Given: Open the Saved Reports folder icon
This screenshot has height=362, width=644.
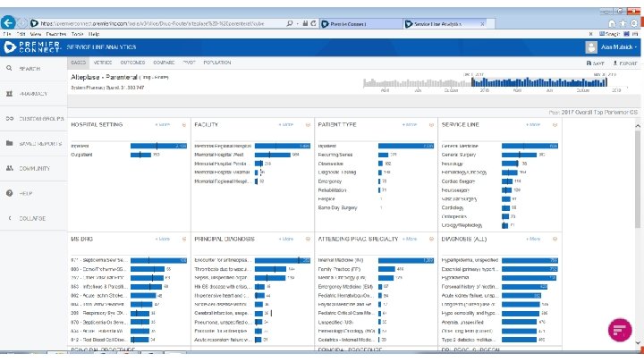Looking at the screenshot, I should click(10, 143).
